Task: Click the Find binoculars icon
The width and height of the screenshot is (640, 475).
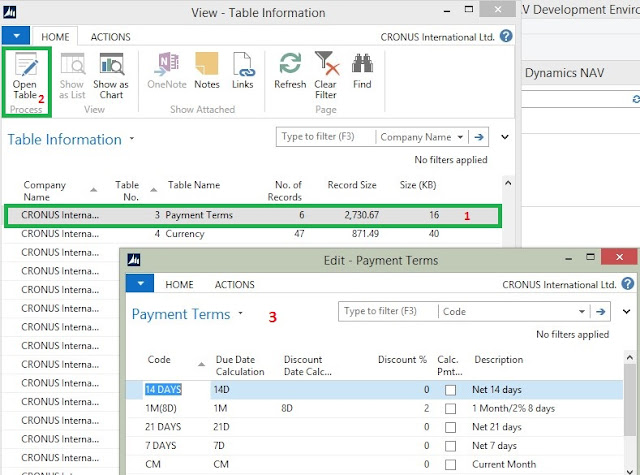Action: click(x=362, y=64)
